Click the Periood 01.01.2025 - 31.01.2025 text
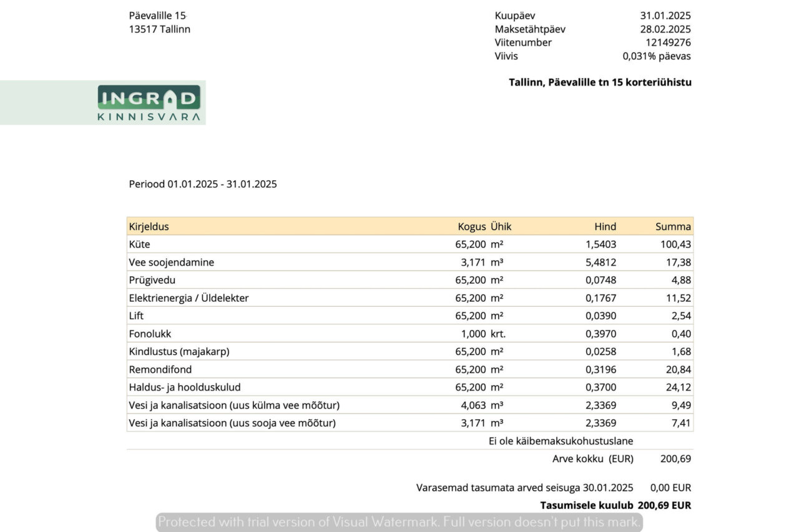Viewport: 799px width, 532px height. (203, 184)
